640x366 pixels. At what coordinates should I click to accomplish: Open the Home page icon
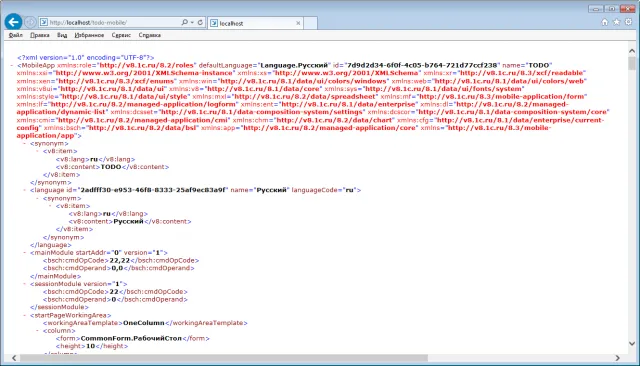click(x=605, y=22)
